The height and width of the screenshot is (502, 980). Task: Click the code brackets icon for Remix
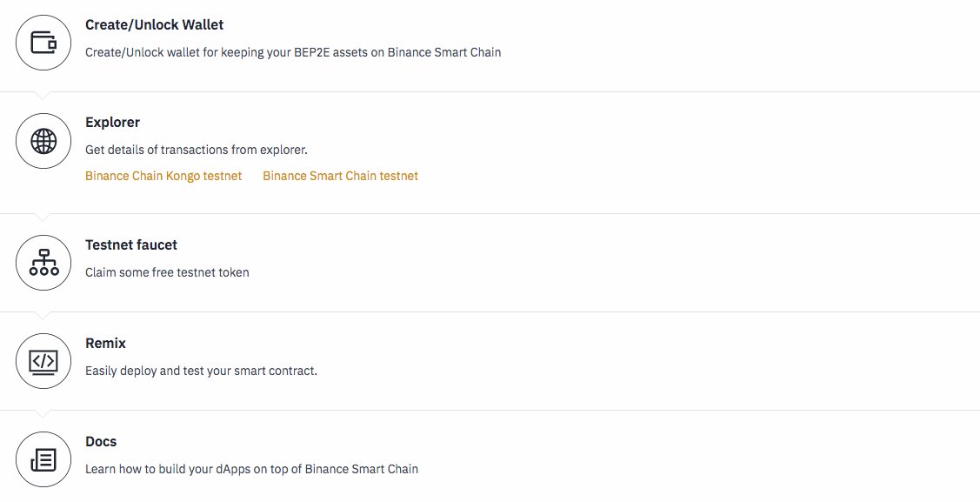tap(43, 361)
